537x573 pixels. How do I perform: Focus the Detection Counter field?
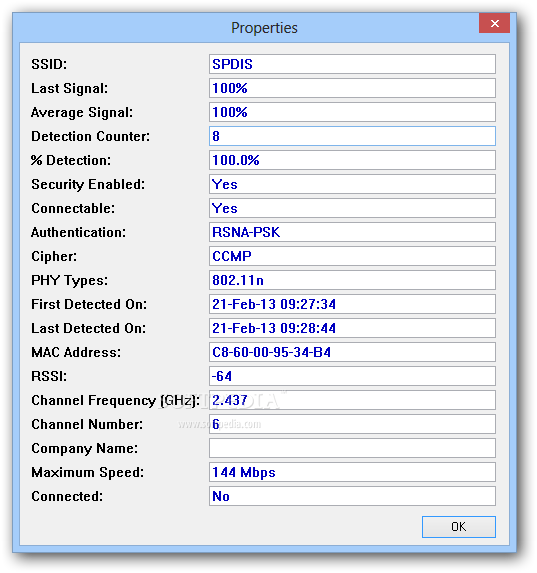click(x=352, y=136)
